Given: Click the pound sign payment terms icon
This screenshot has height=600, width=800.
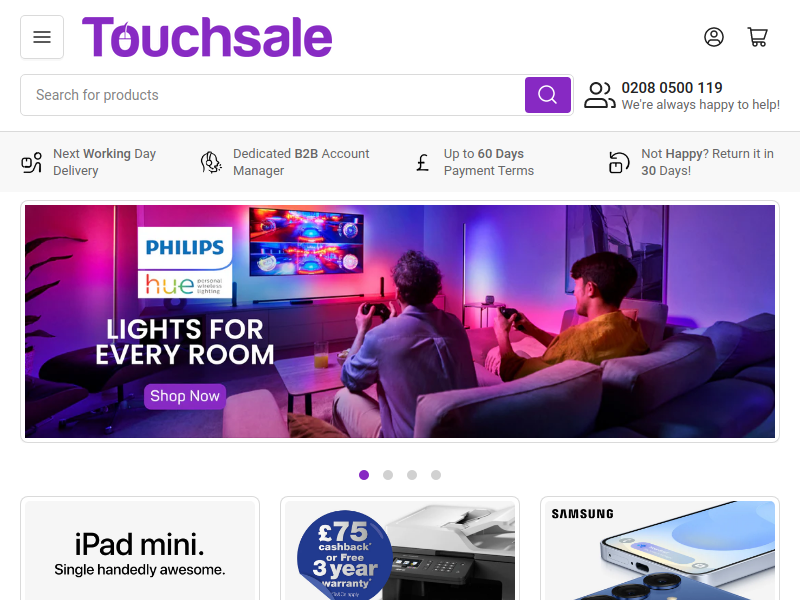Looking at the screenshot, I should tap(422, 163).
